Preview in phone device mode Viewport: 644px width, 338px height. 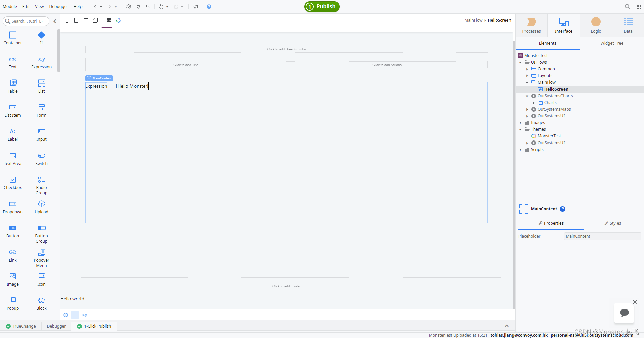(x=67, y=20)
